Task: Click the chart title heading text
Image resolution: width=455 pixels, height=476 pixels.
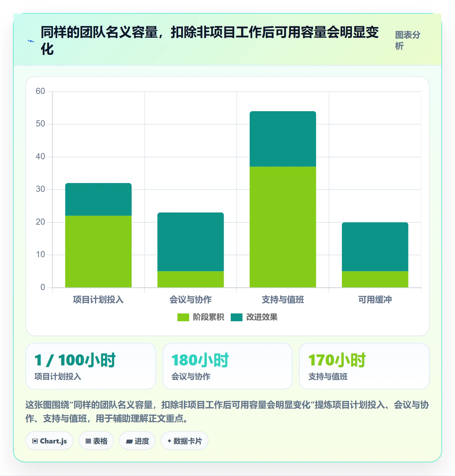Action: (210, 41)
